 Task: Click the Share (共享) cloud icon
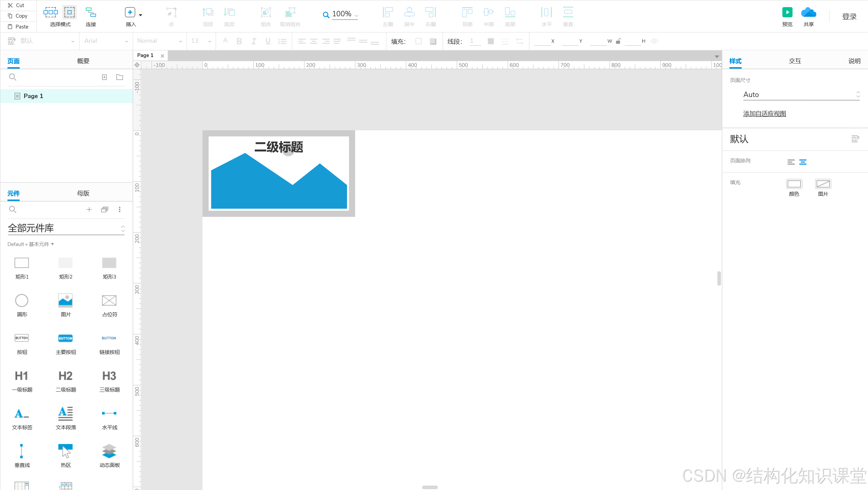point(808,13)
